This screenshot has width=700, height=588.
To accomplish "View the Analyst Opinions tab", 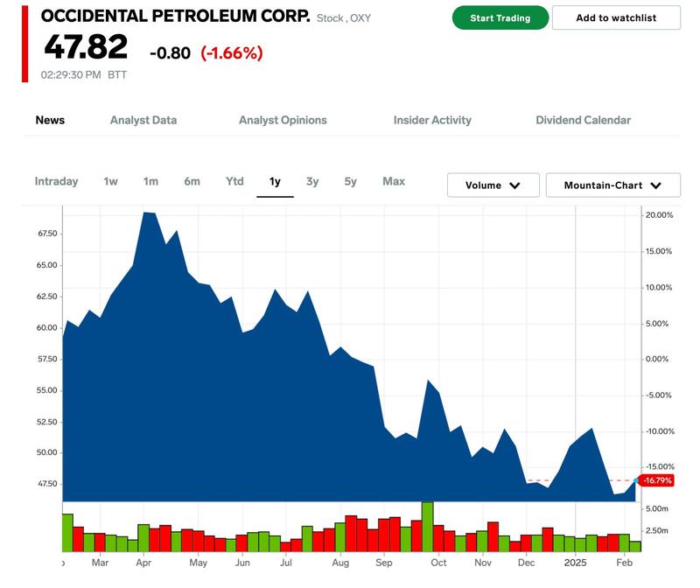I will [x=283, y=121].
